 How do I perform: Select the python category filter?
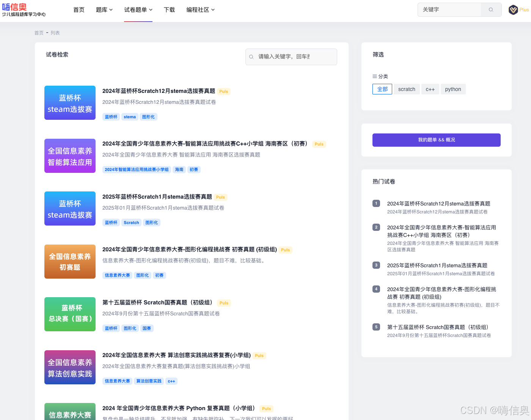pyautogui.click(x=453, y=89)
